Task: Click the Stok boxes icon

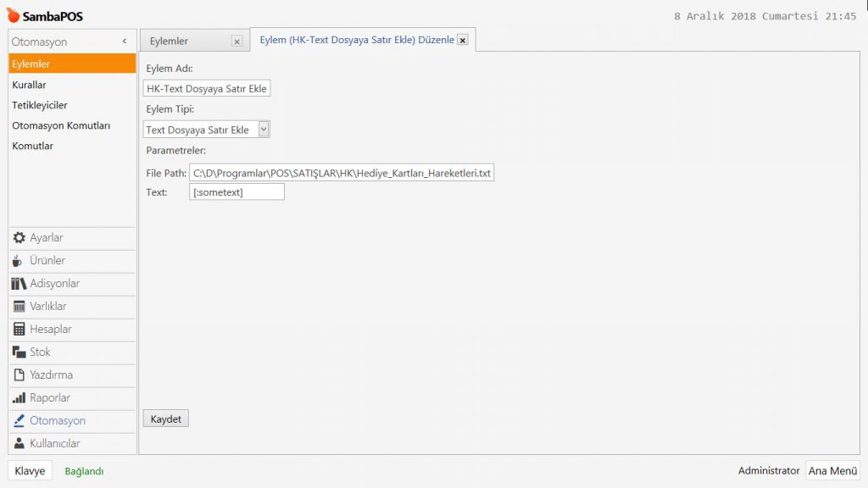Action: point(19,352)
